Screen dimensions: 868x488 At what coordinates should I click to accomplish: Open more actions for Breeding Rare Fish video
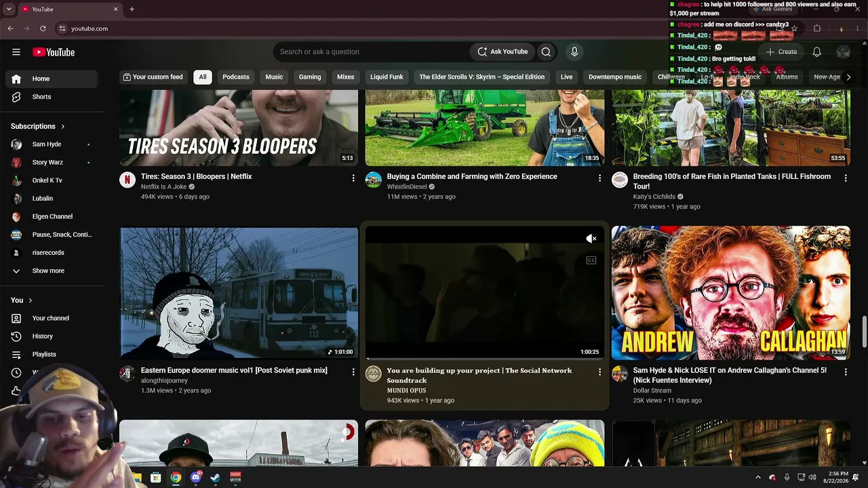coord(845,178)
